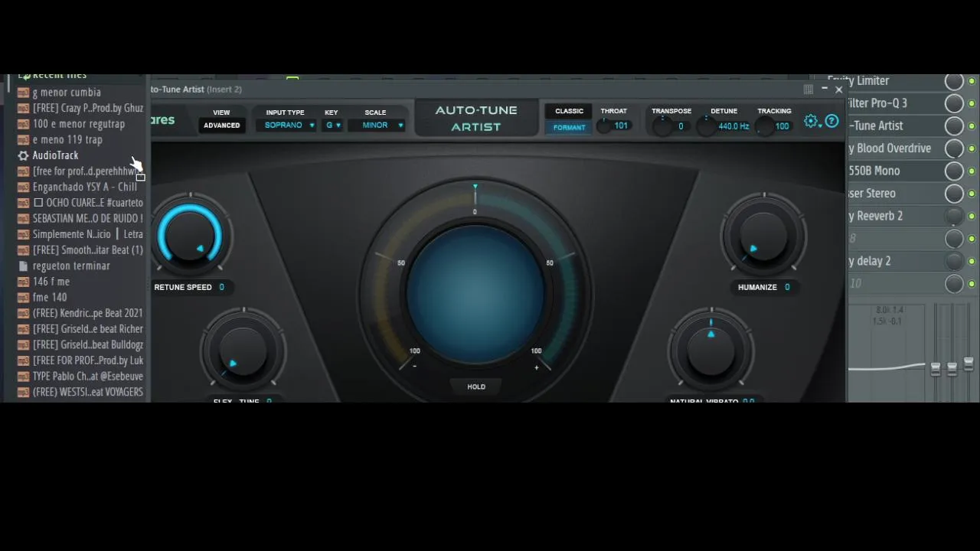
Task: Select 'OCHO CUARE..E #cuarteto' file
Action: (88, 203)
